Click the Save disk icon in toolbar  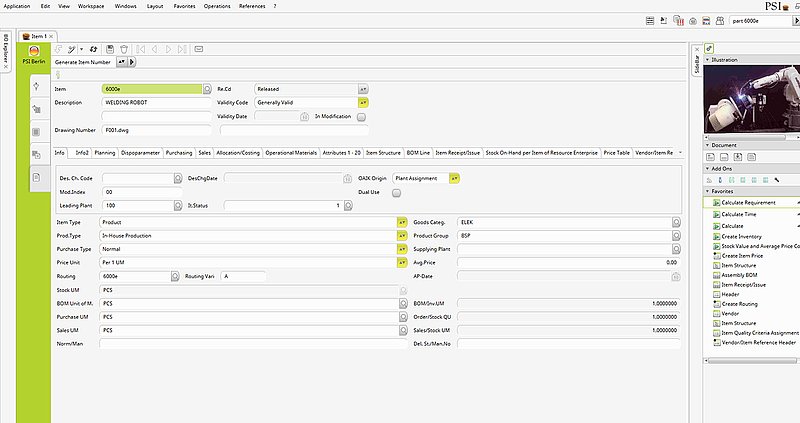(x=110, y=49)
